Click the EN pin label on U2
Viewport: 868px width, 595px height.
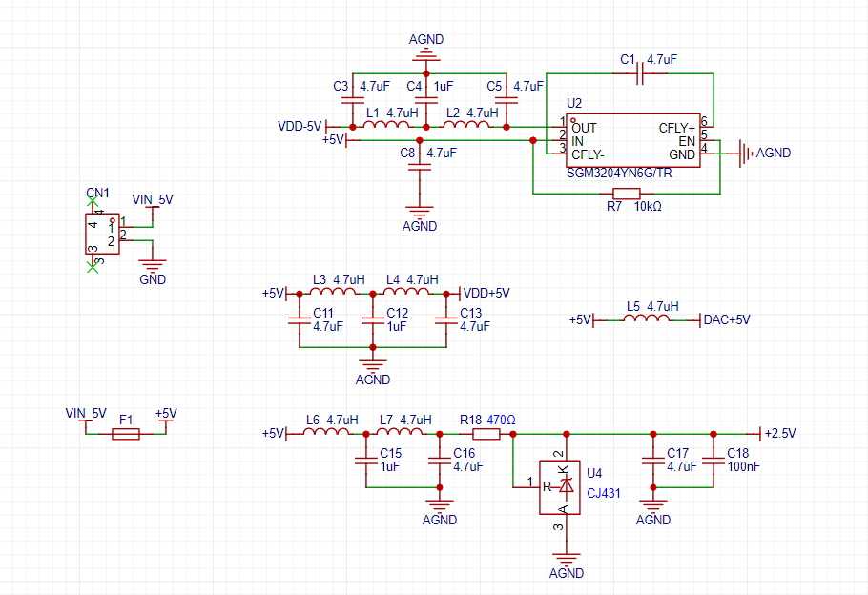(x=687, y=141)
